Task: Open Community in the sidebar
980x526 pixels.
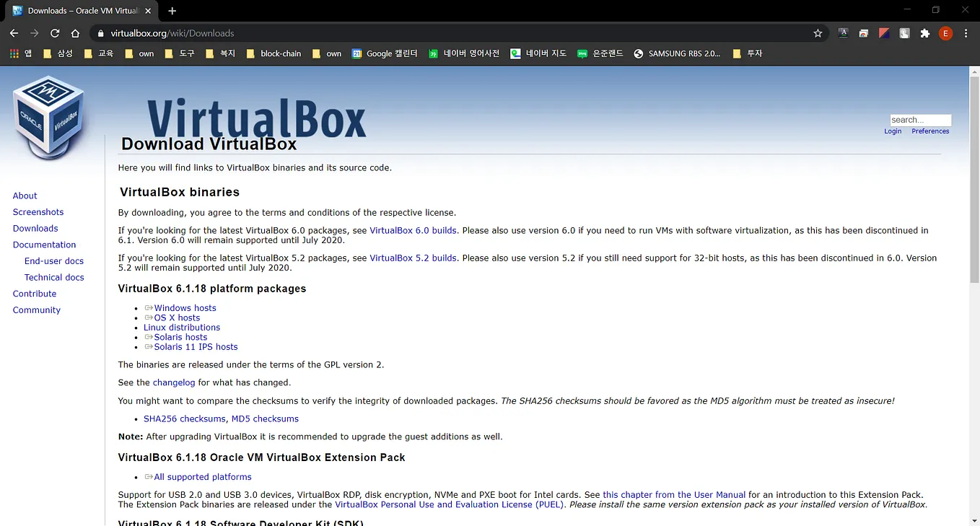Action: pos(37,310)
